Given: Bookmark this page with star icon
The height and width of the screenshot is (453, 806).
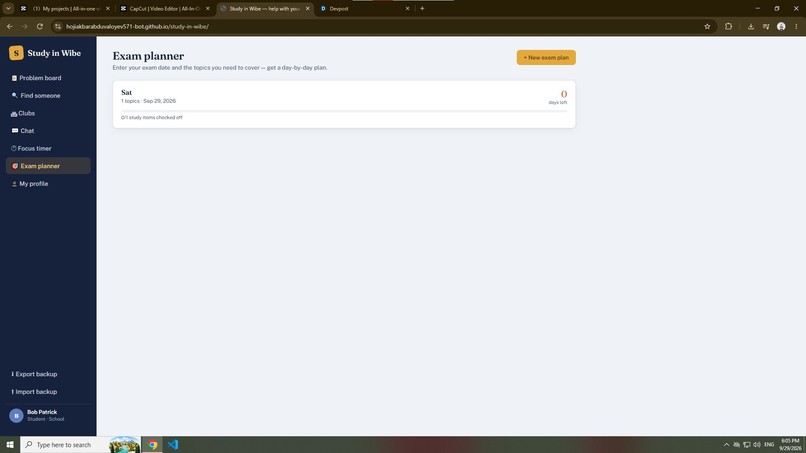Looking at the screenshot, I should click(x=707, y=27).
